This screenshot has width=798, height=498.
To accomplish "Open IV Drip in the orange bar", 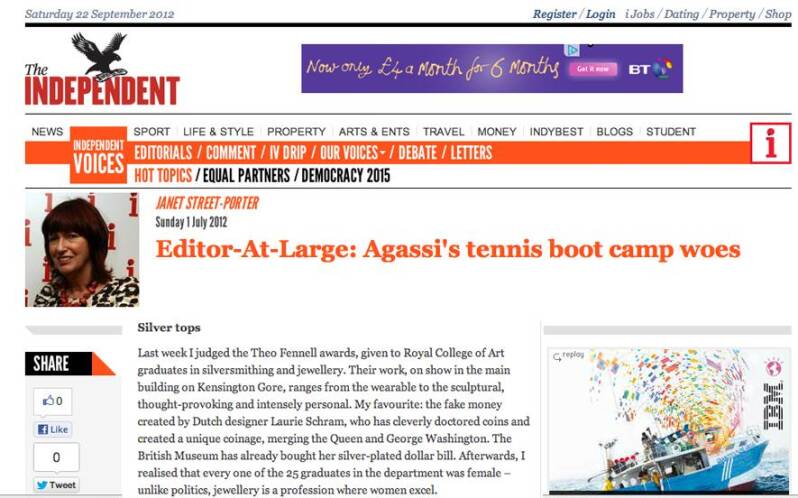I will click(288, 153).
